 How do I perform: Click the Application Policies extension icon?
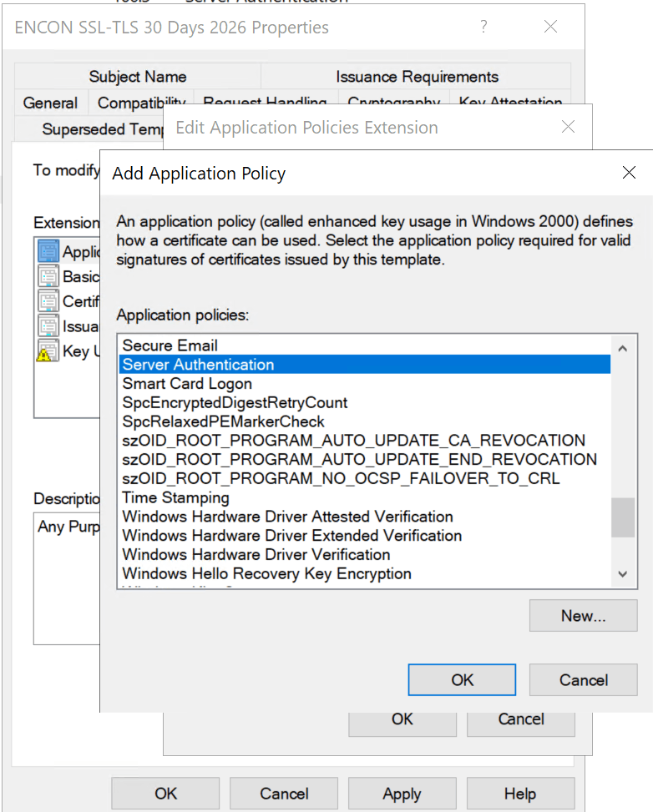coord(48,252)
